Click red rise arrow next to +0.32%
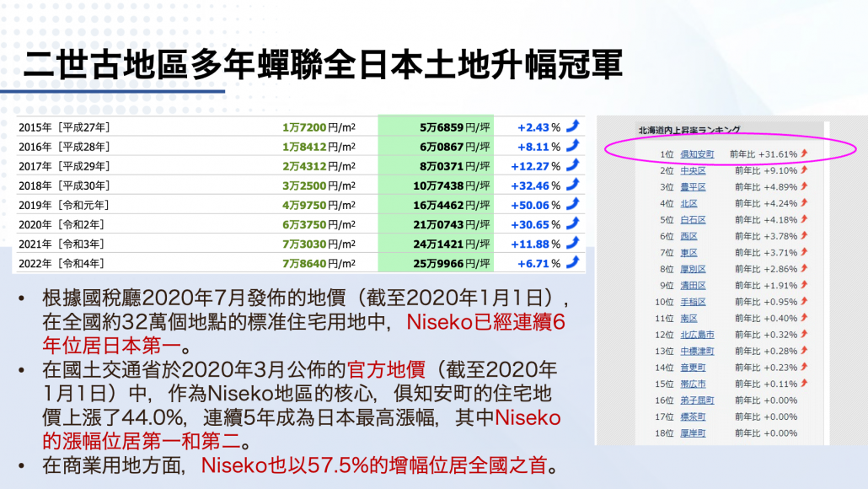This screenshot has height=489, width=868. tap(804, 334)
